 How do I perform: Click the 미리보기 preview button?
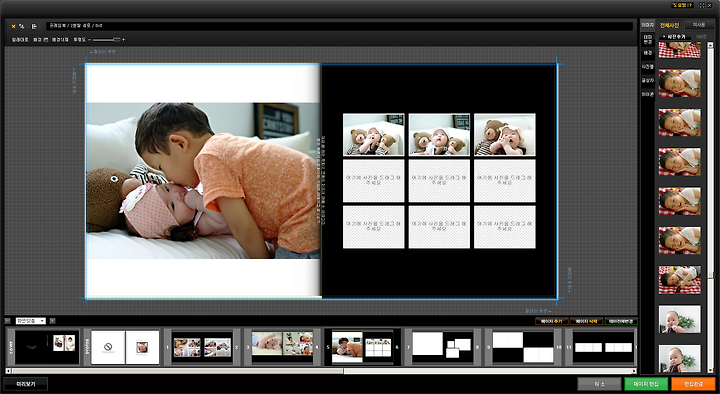point(26,384)
